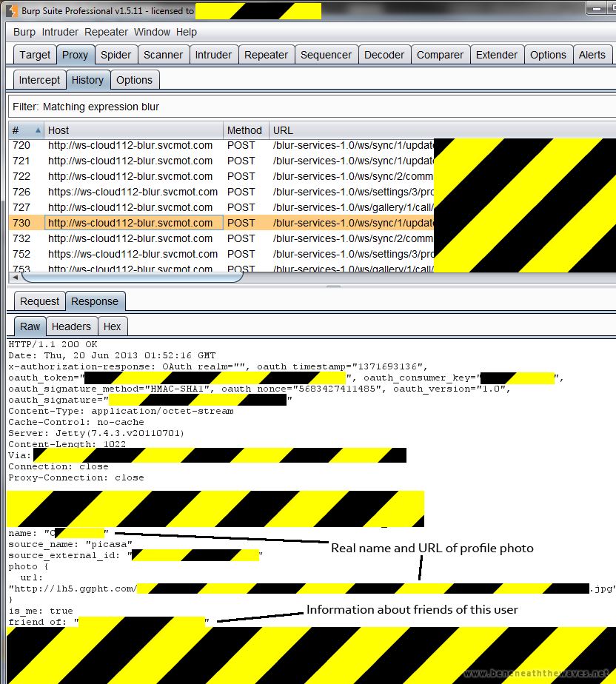Open the Help menu

click(x=187, y=32)
